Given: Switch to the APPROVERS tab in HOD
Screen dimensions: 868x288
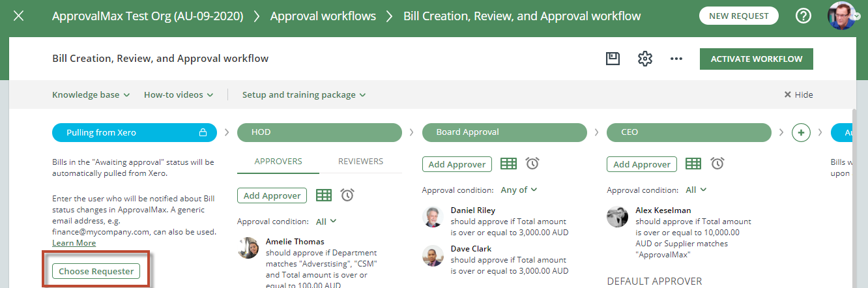Looking at the screenshot, I should pos(278,162).
